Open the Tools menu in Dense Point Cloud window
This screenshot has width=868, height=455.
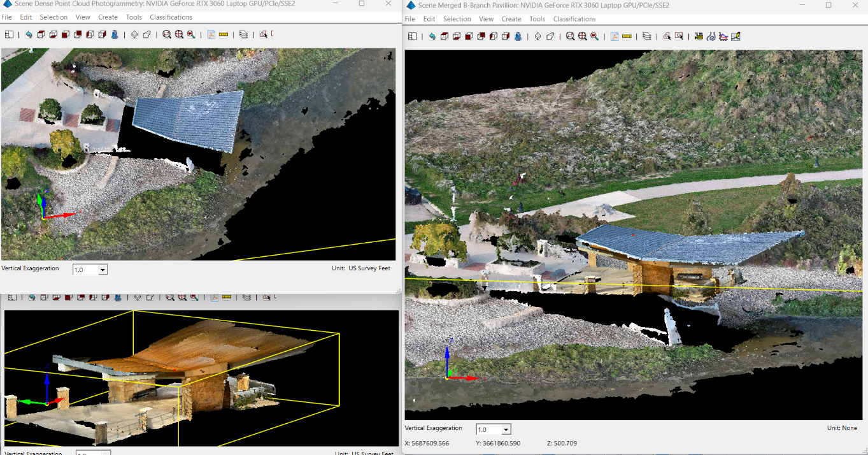[x=134, y=17]
